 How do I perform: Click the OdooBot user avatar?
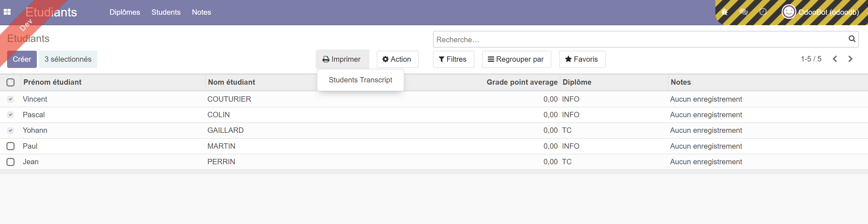[788, 12]
